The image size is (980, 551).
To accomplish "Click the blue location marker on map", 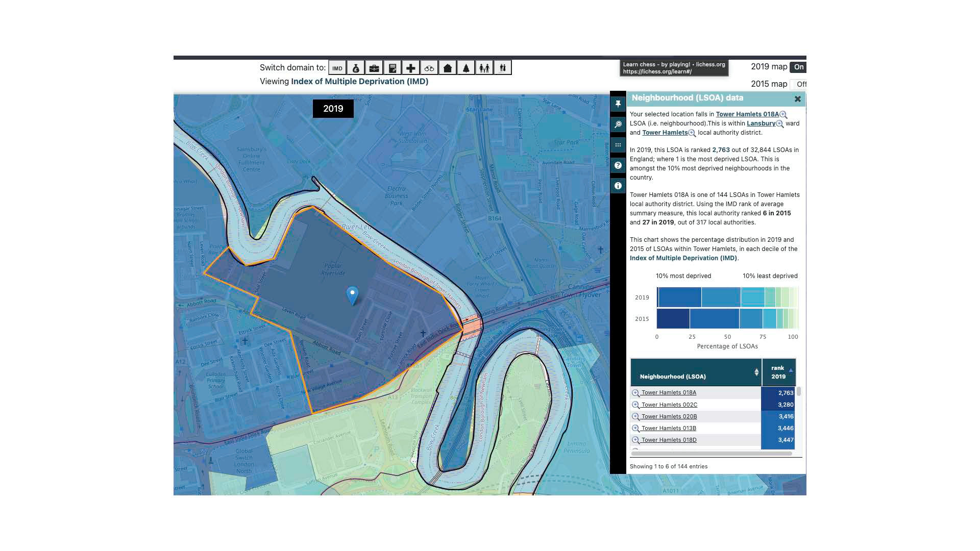I will click(352, 295).
